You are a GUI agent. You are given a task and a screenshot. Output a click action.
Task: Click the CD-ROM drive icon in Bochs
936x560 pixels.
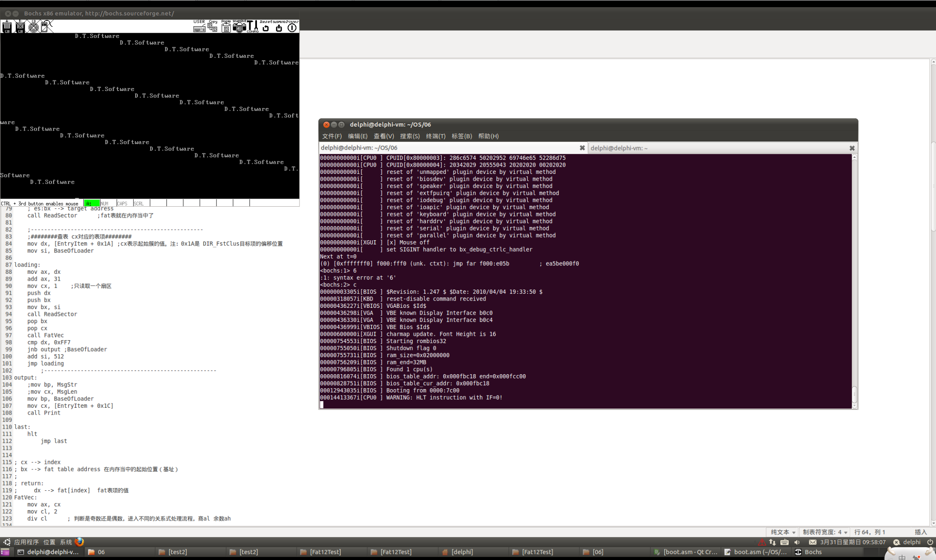(x=33, y=27)
